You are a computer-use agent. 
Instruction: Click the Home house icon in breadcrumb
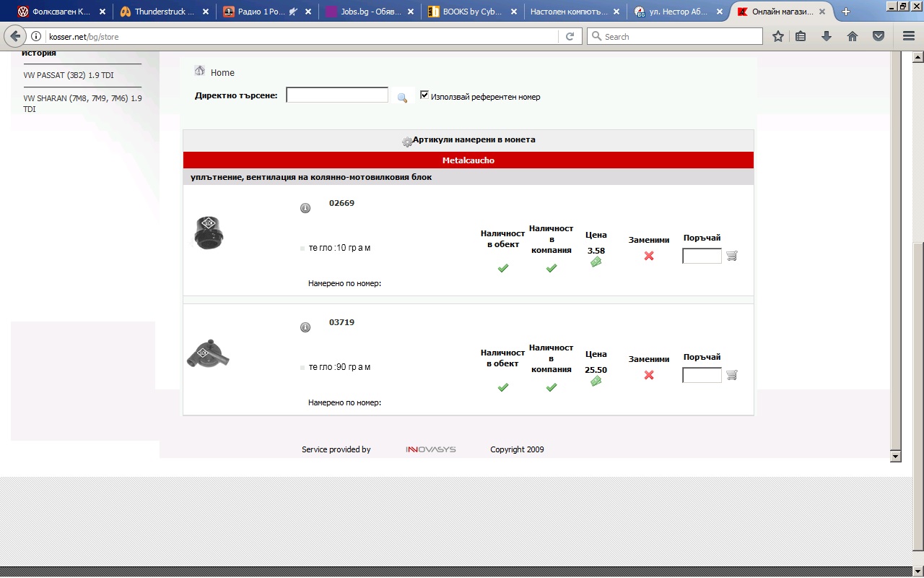click(200, 71)
